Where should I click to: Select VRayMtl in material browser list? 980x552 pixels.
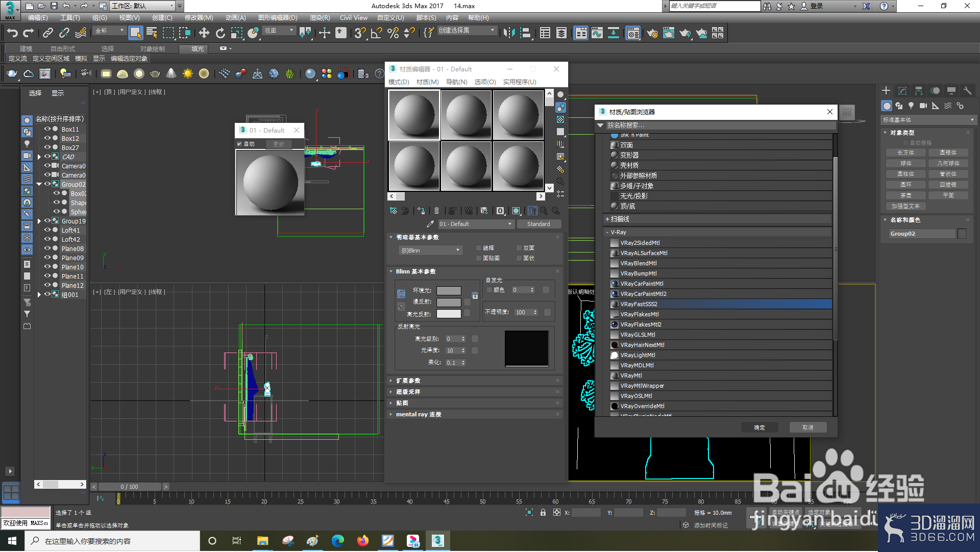pyautogui.click(x=721, y=375)
